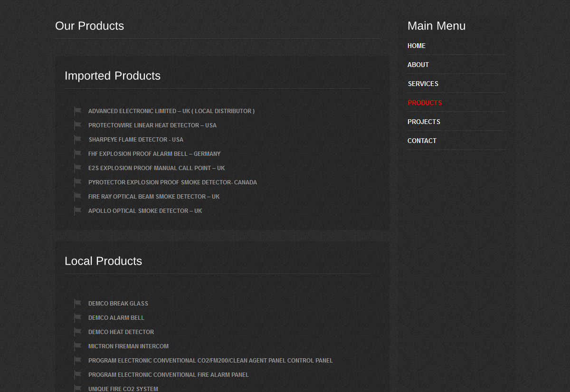The image size is (570, 392).
Task: Select the highlighted Products menu item
Action: tap(425, 103)
